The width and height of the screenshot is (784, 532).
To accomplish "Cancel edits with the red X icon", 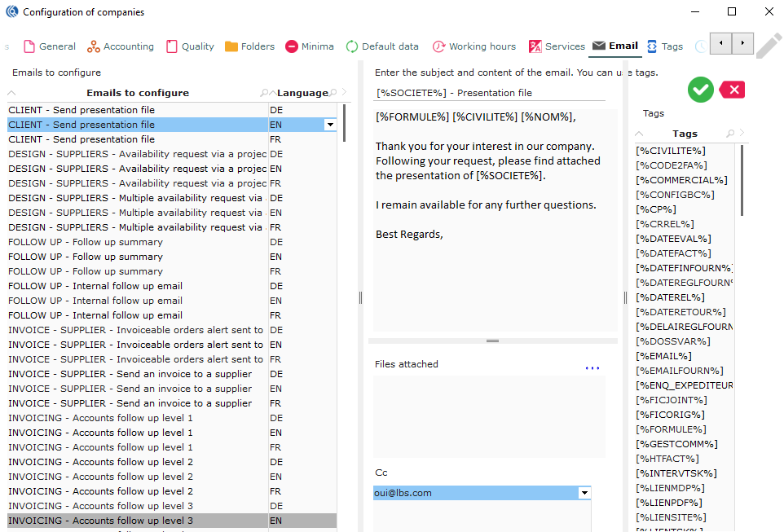I will (x=732, y=90).
